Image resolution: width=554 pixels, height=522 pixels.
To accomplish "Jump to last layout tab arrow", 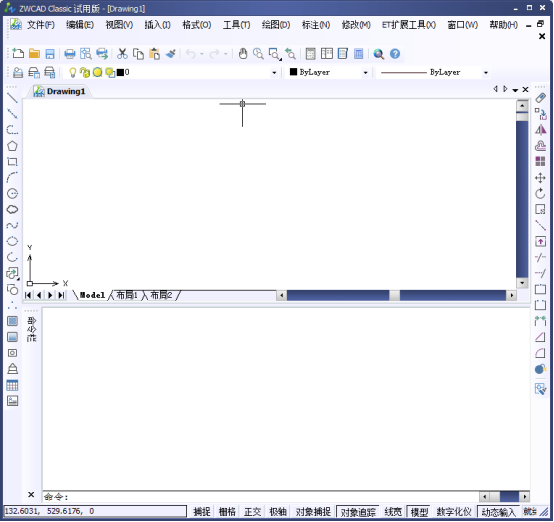I will tap(61, 295).
